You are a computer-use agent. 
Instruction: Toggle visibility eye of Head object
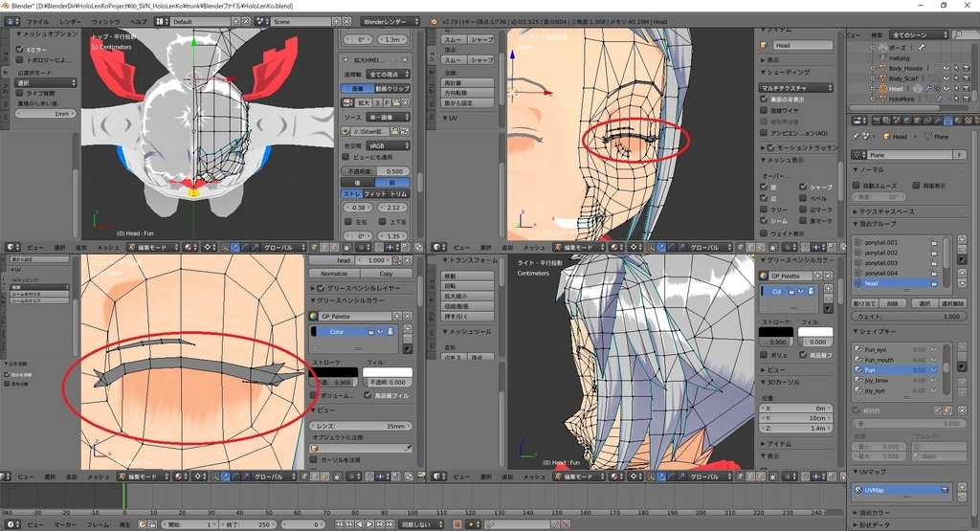coord(947,89)
